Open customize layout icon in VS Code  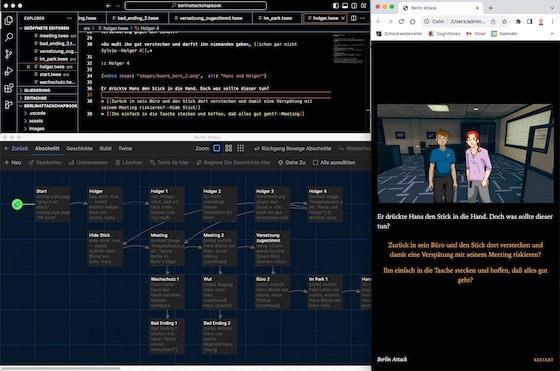click(364, 6)
